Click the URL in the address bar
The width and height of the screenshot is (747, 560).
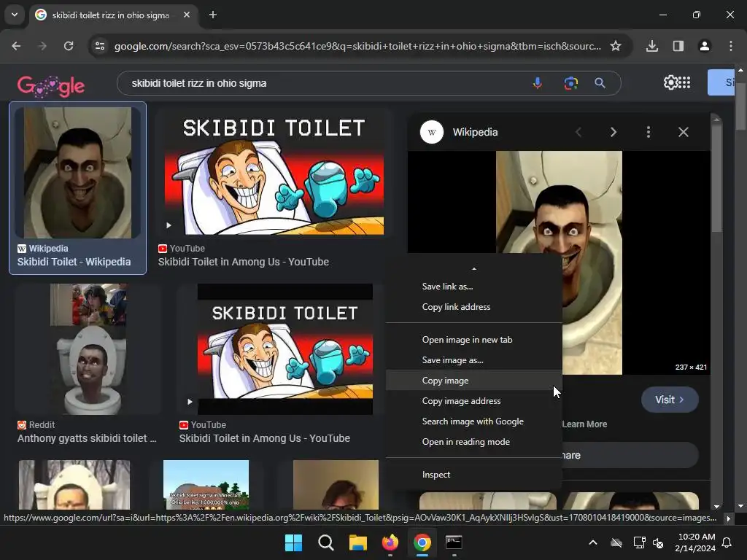(357, 46)
